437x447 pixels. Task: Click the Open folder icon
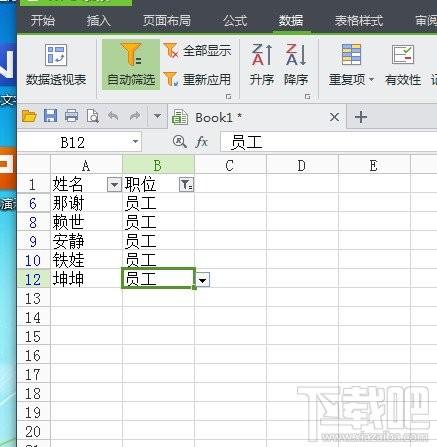(29, 116)
